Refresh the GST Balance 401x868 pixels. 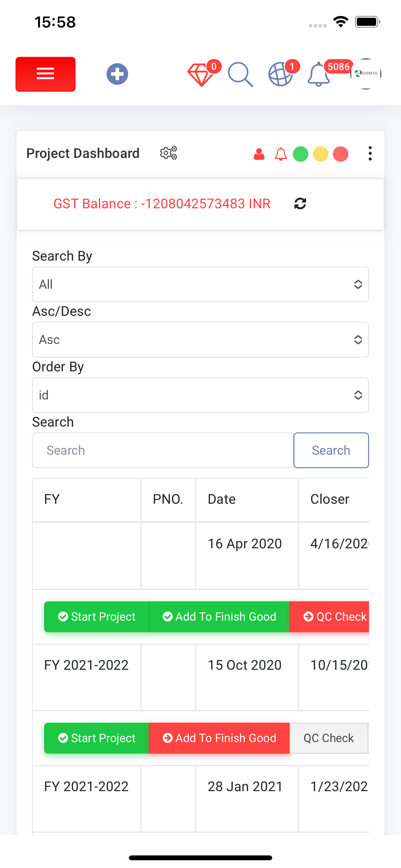click(300, 203)
